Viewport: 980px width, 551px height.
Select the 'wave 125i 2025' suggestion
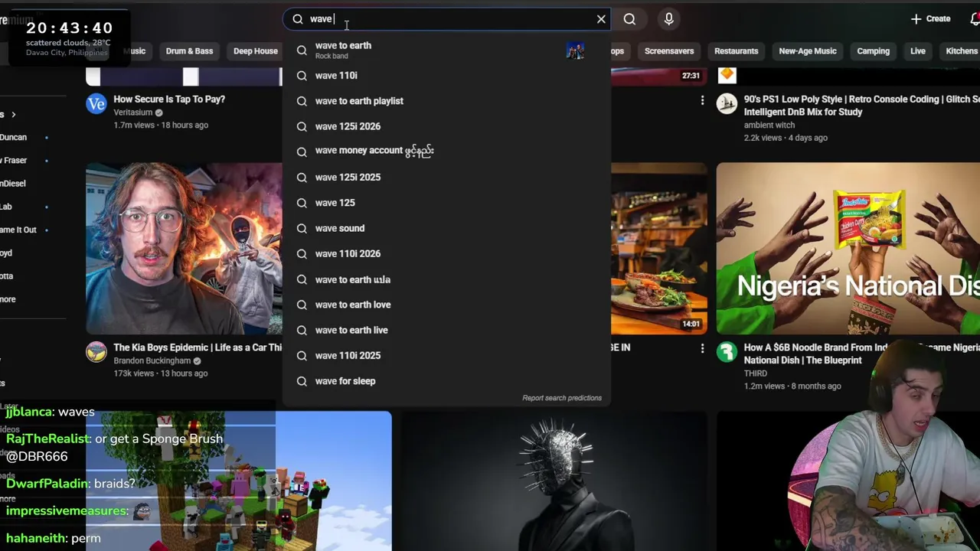(x=446, y=177)
